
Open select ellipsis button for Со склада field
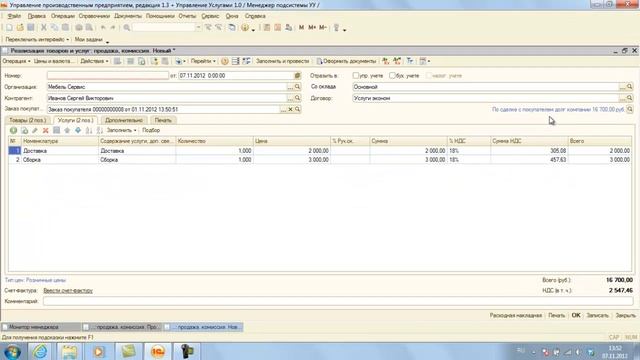[x=622, y=87]
